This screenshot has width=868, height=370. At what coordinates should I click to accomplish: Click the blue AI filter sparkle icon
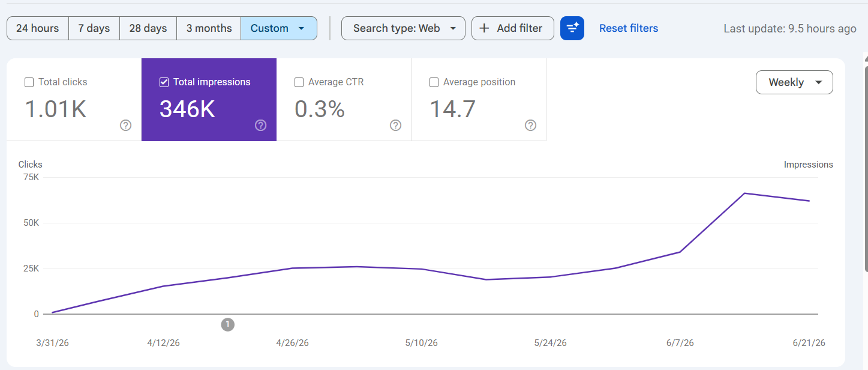pos(572,28)
